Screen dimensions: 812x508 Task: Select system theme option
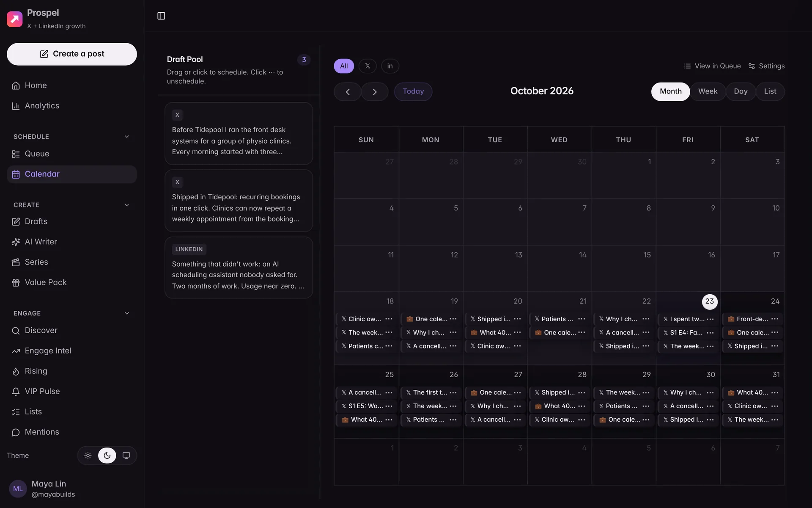point(126,456)
